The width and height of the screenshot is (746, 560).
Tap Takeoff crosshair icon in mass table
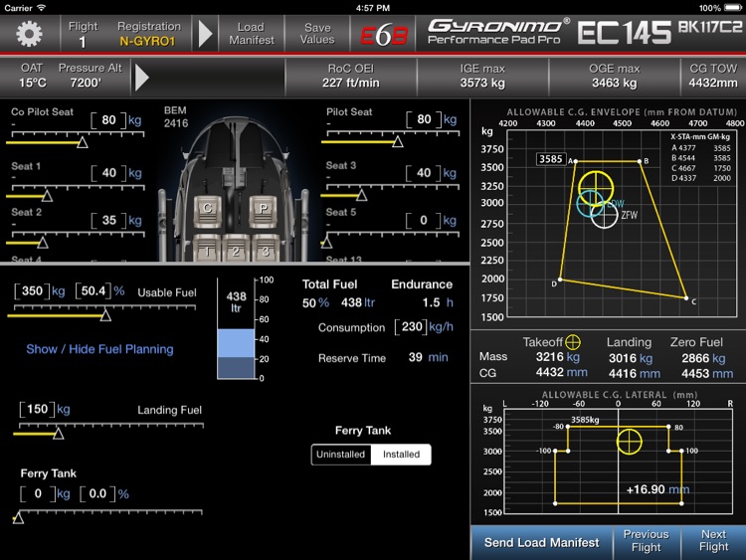click(x=572, y=341)
